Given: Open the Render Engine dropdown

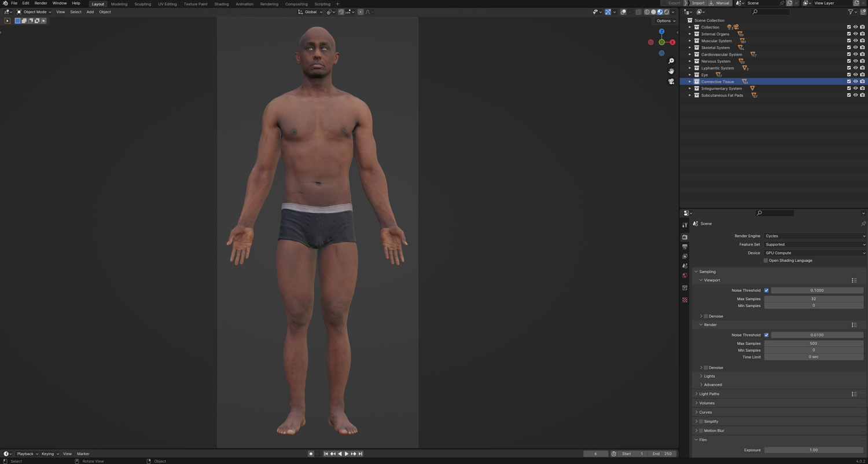Looking at the screenshot, I should tap(815, 236).
